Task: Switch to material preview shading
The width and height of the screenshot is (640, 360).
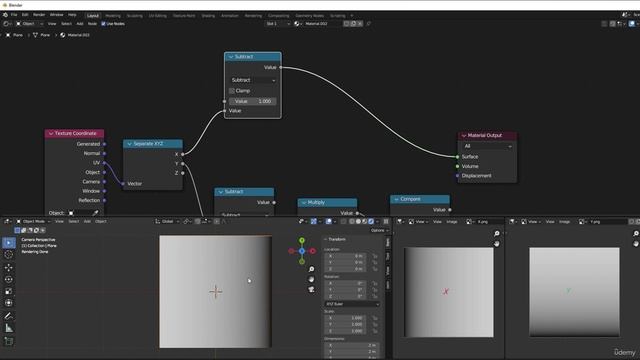Action: point(364,221)
